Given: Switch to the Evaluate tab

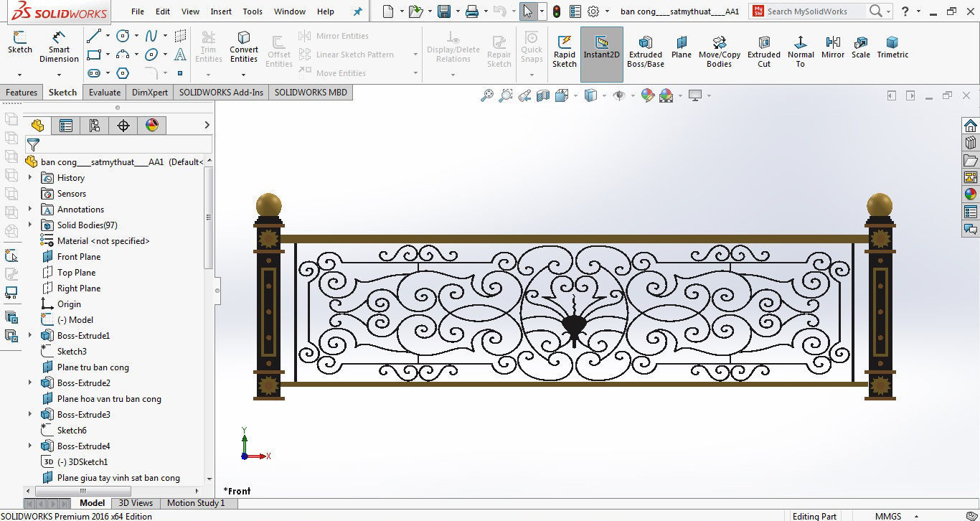Looking at the screenshot, I should (x=105, y=92).
